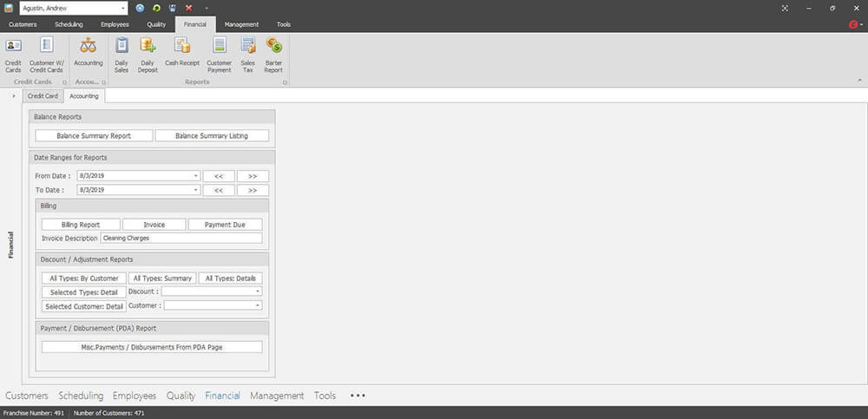
Task: Open the Credit Cards ribbon icon
Action: (14, 54)
